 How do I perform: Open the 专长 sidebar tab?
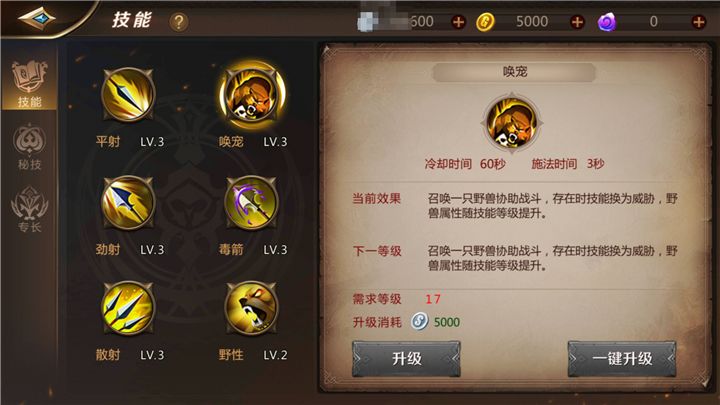pos(30,209)
